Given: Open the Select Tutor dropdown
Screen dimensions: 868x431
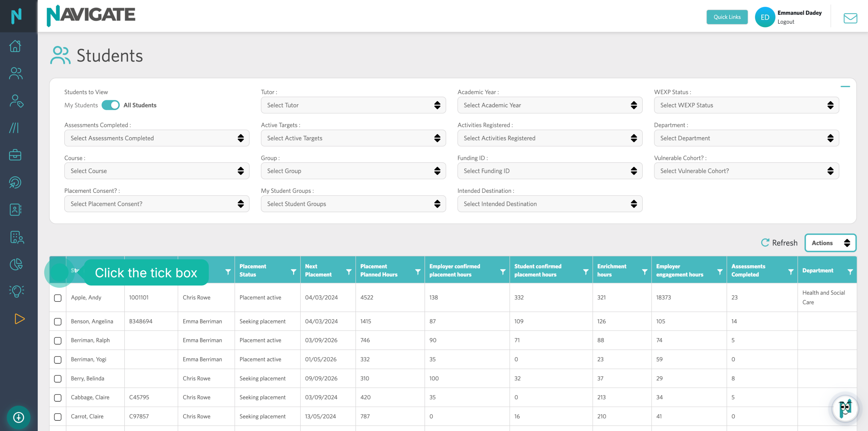Looking at the screenshot, I should tap(353, 105).
